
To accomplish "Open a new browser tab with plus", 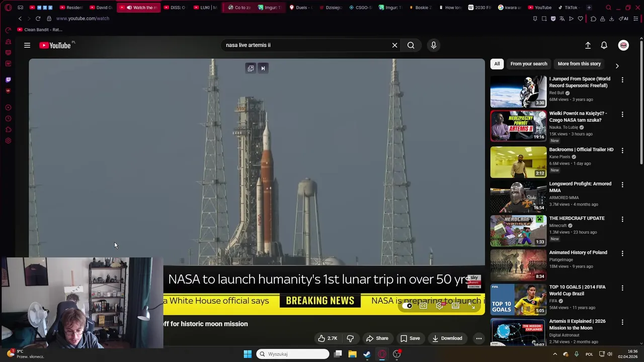I will [589, 8].
